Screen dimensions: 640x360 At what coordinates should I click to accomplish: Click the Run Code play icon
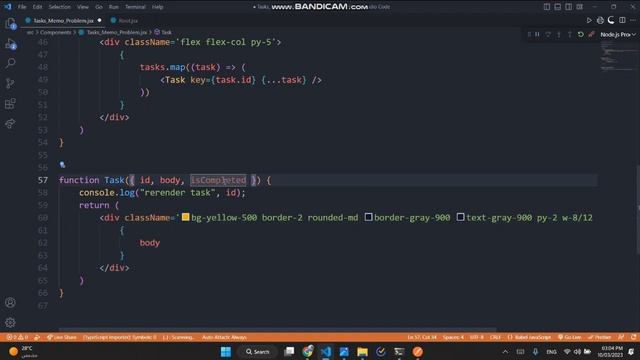(589, 20)
